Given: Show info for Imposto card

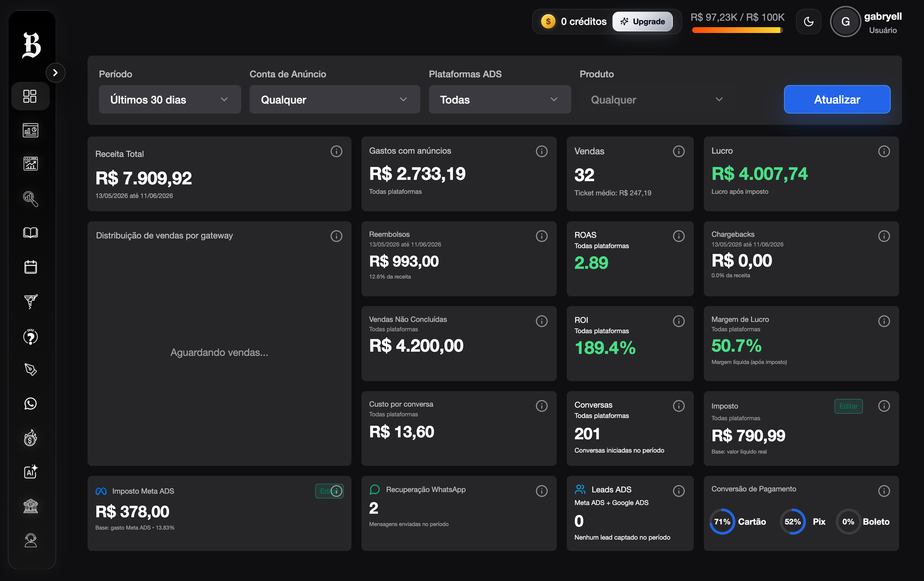Looking at the screenshot, I should tap(884, 406).
